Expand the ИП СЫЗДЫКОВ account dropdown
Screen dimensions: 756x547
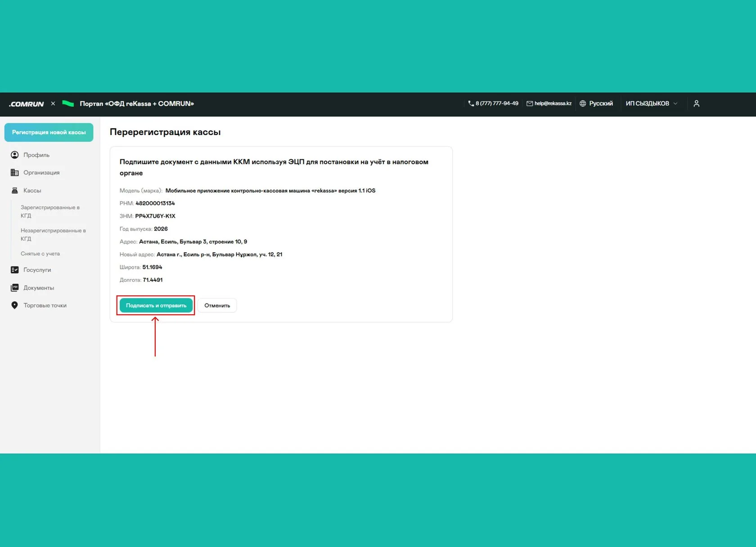pos(652,104)
